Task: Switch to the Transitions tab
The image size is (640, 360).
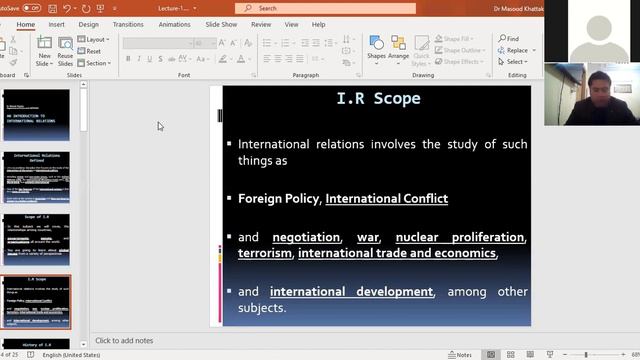Action: [128, 24]
